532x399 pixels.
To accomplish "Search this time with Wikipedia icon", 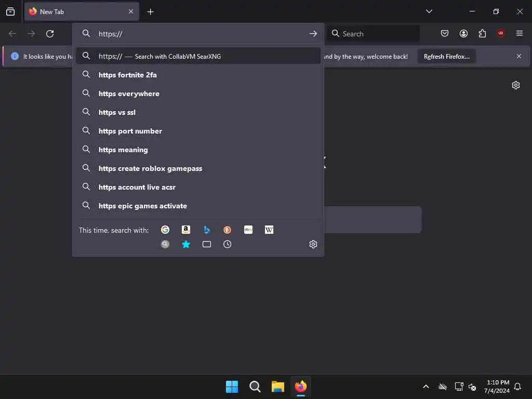I will pos(269,230).
